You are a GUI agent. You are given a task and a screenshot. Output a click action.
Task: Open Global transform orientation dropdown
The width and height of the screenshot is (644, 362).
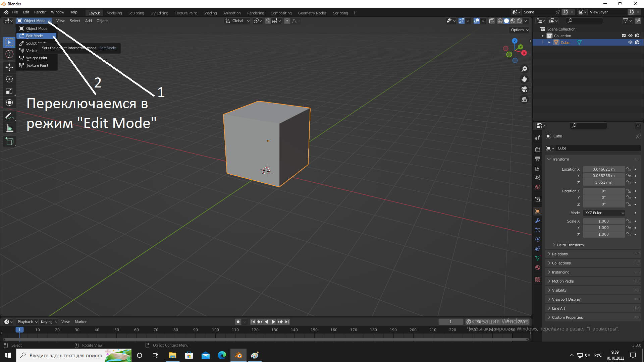[237, 21]
